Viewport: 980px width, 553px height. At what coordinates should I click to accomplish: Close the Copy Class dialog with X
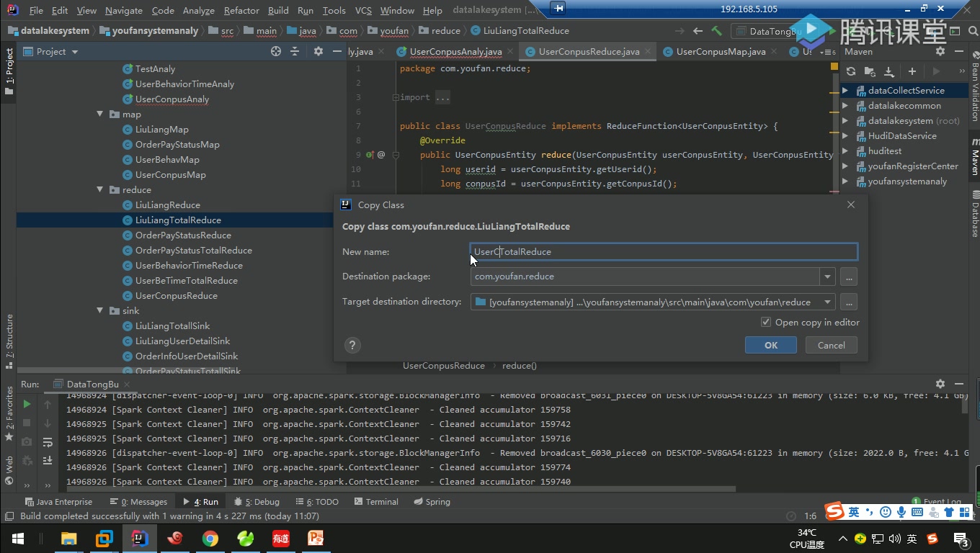851,204
